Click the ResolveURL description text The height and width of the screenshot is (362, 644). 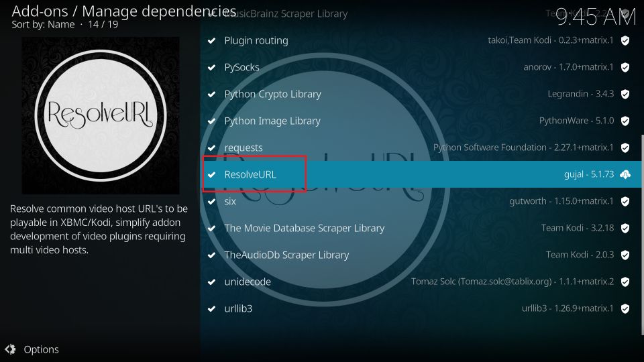99,229
